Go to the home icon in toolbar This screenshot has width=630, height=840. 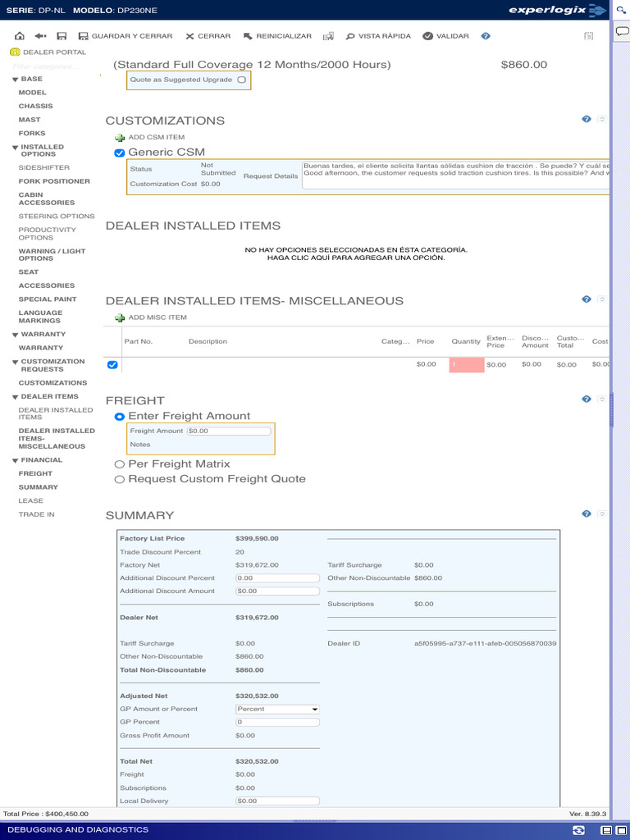pos(20,36)
